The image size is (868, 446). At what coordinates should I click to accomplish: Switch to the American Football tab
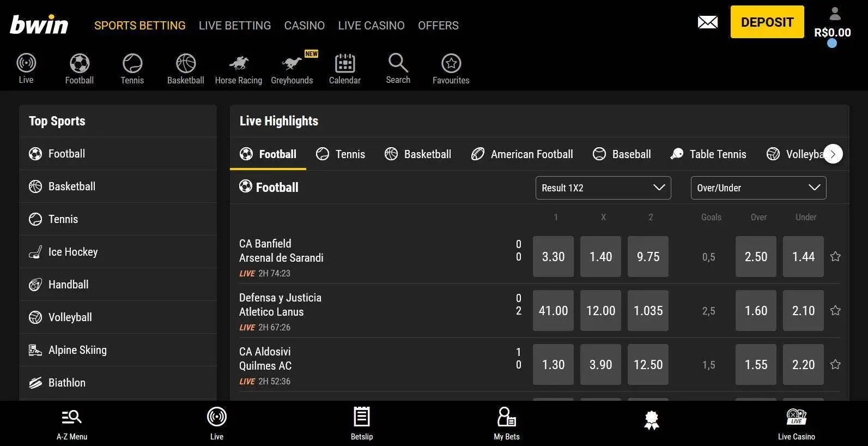coord(522,154)
